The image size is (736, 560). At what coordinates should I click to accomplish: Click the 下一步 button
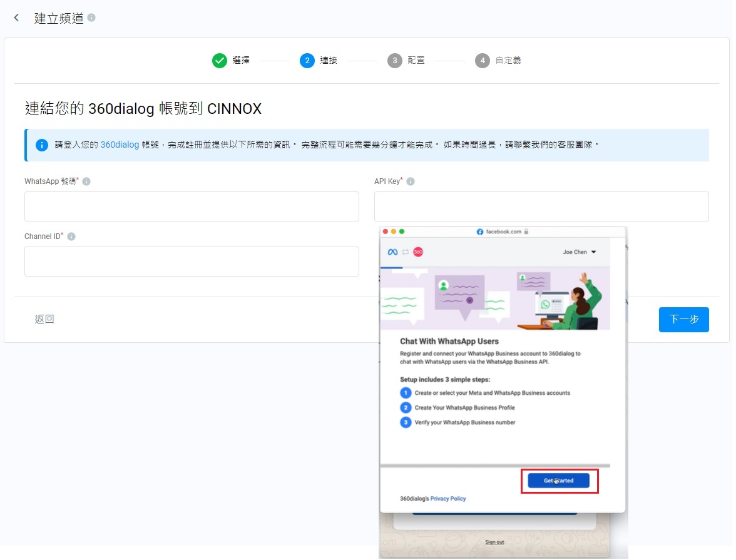[x=683, y=320]
